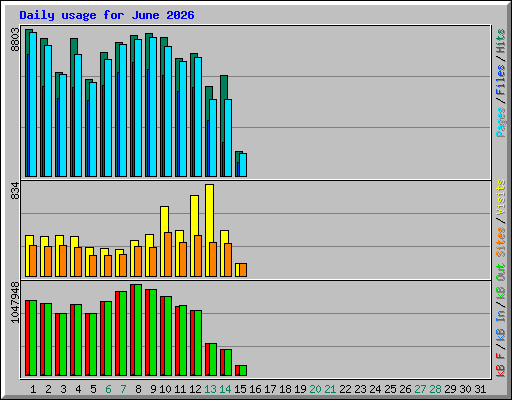
Task: Click day 30 on the x-axis
Action: (x=465, y=389)
